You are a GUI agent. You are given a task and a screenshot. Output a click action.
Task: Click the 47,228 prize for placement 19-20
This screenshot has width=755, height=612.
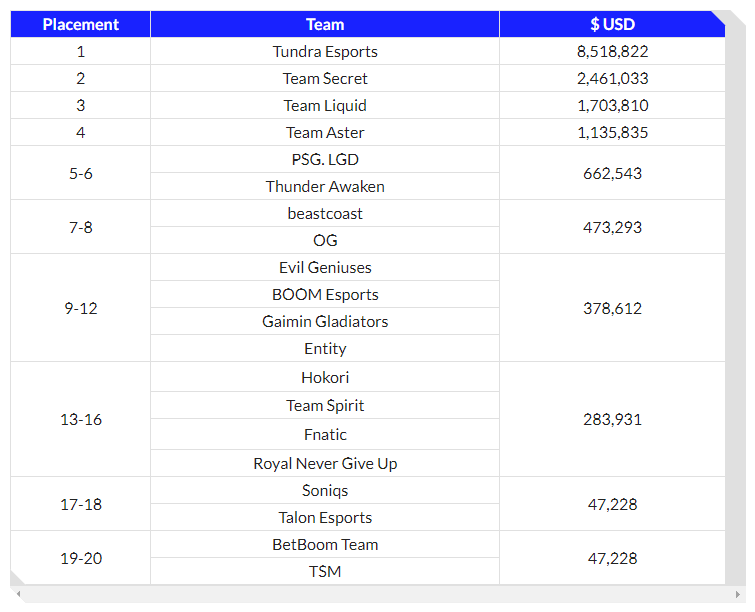(x=612, y=558)
